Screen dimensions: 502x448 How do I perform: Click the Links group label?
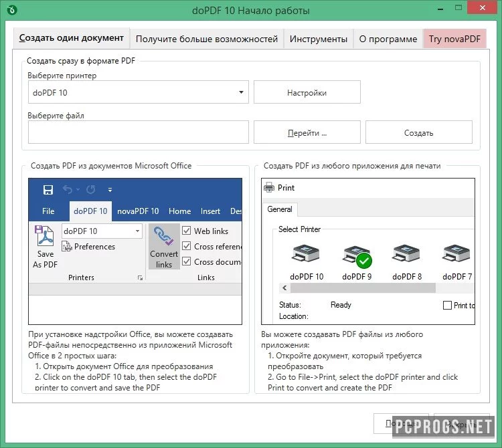coord(206,277)
